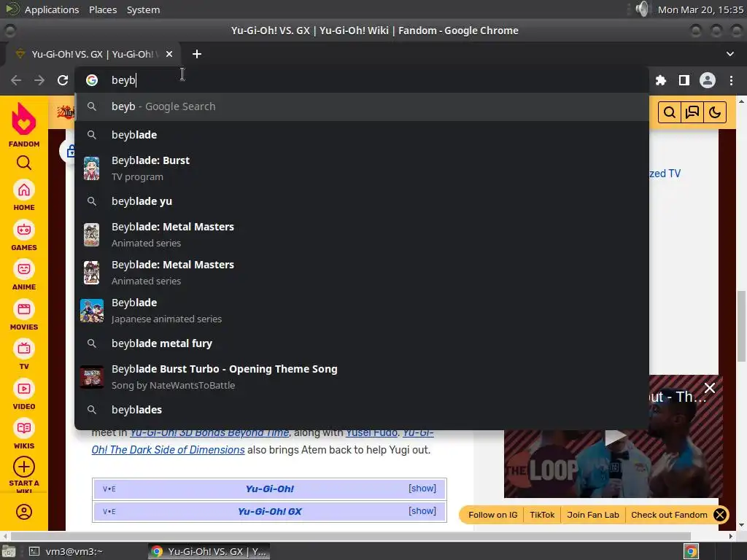Open a new Chrome tab
The height and width of the screenshot is (560, 747).
pos(197,54)
